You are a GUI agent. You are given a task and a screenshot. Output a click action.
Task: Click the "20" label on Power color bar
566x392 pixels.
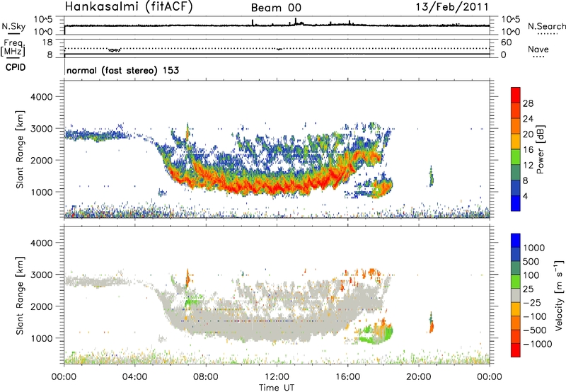pos(528,134)
